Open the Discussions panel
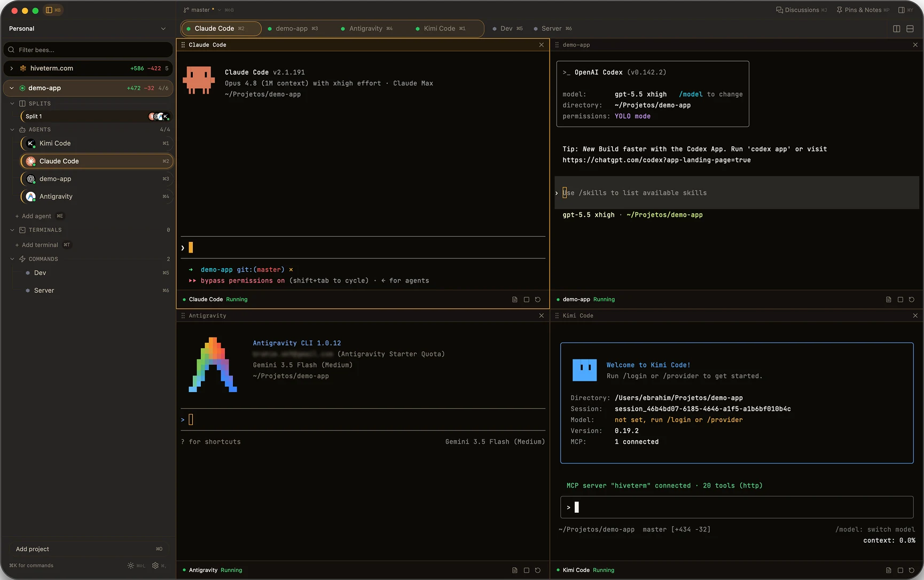Viewport: 924px width, 580px height. point(801,10)
